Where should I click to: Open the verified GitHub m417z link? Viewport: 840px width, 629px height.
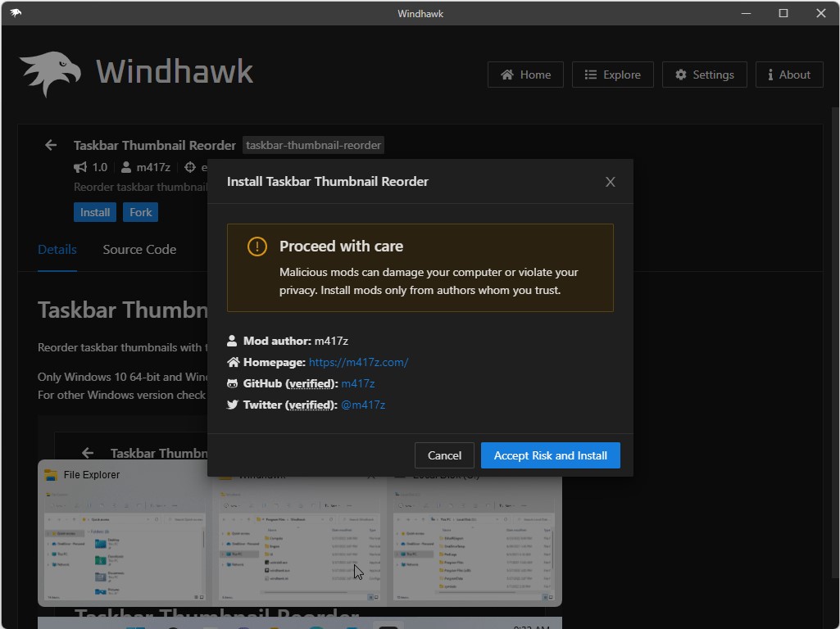click(x=358, y=383)
